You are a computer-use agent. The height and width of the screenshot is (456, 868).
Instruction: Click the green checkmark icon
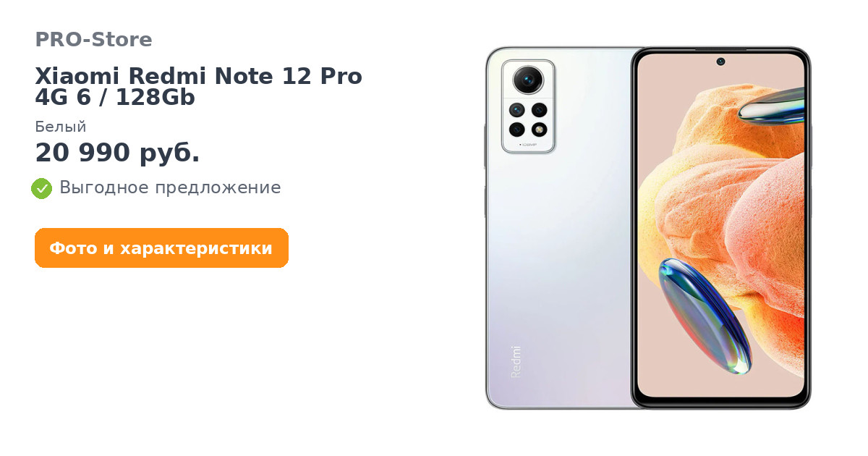(42, 188)
